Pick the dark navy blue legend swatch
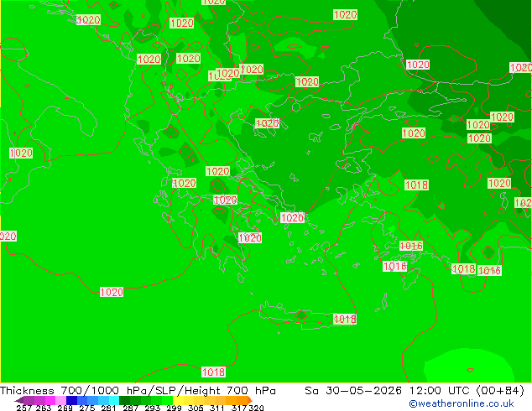 pyautogui.click(x=71, y=400)
